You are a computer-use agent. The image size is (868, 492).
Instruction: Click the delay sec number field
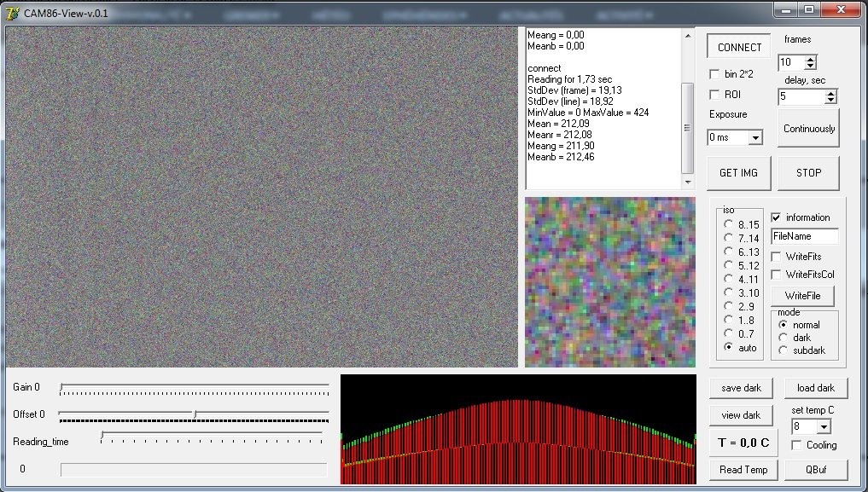pyautogui.click(x=801, y=96)
